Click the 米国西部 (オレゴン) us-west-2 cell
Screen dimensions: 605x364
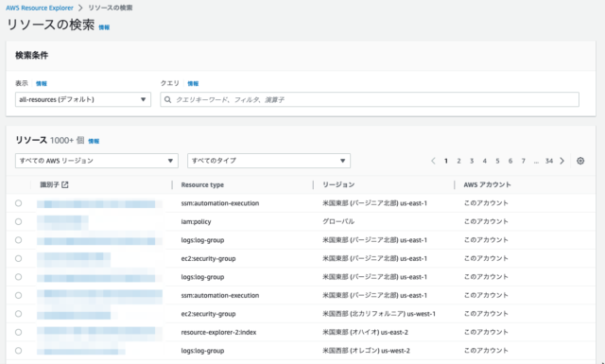point(366,351)
